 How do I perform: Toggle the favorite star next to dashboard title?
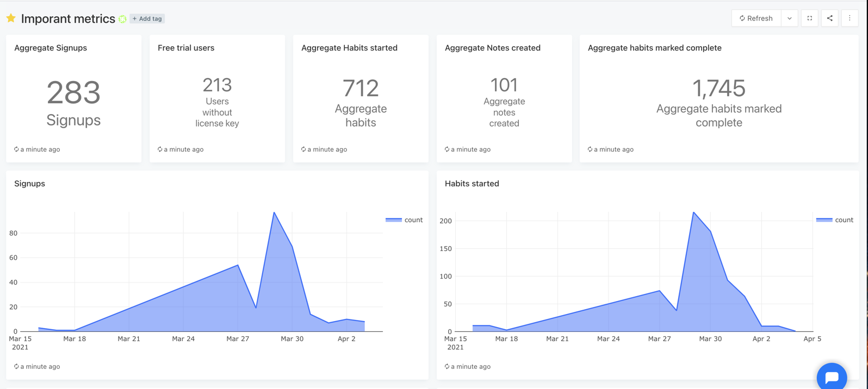[x=11, y=18]
